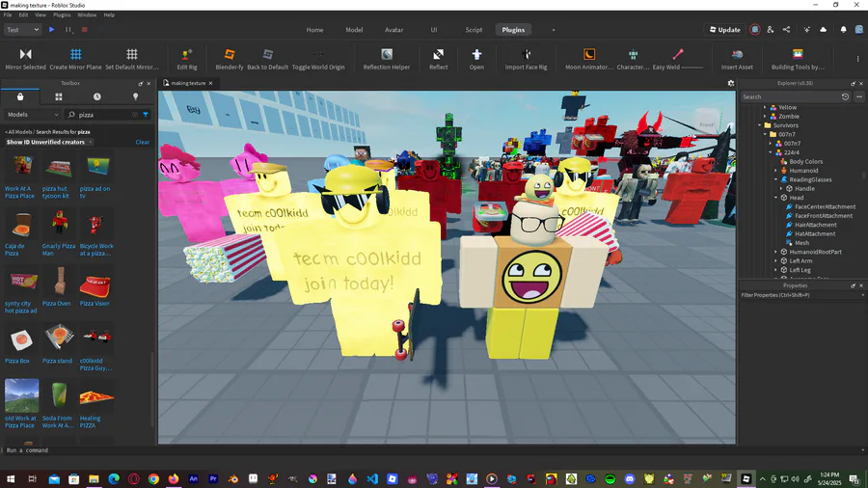The height and width of the screenshot is (488, 868).
Task: Click the share icon in top bar
Action: click(x=786, y=30)
